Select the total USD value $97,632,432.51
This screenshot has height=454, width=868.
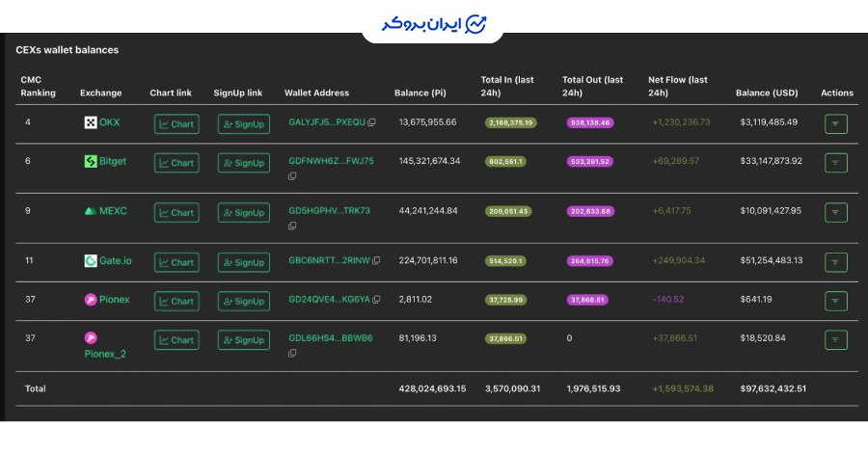click(x=773, y=388)
